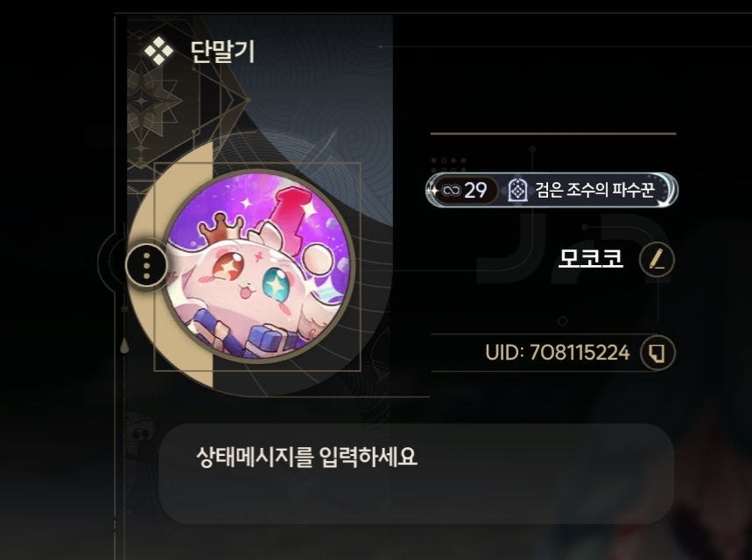Click the UID: 708115224 text
The width and height of the screenshot is (752, 560).
(558, 353)
